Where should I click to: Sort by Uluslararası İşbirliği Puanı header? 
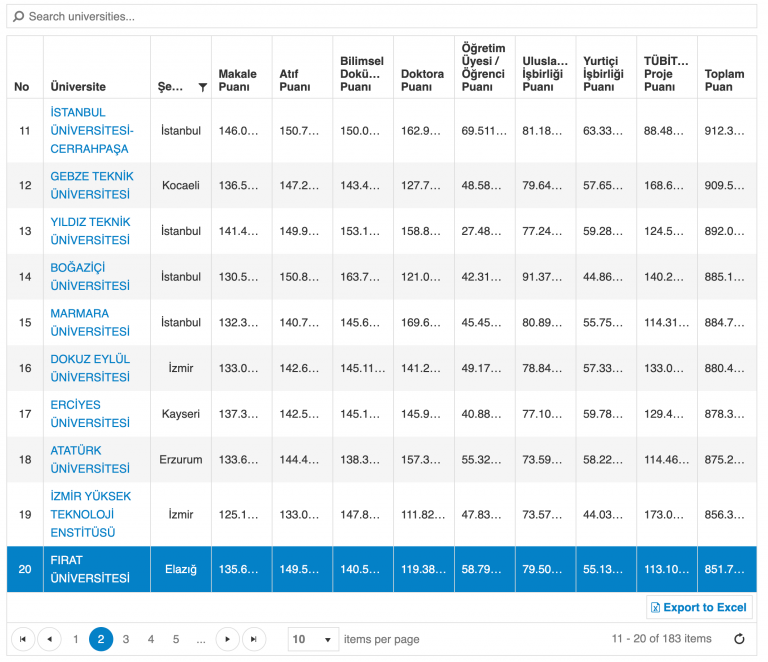(x=546, y=67)
